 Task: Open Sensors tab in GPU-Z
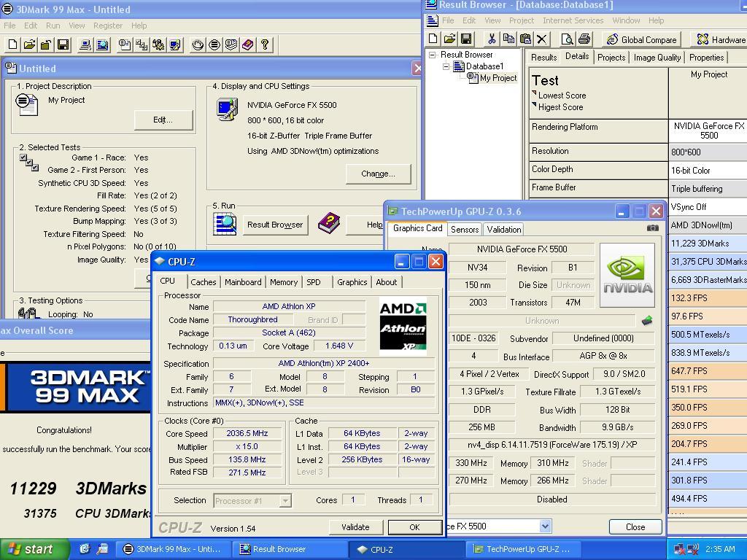(465, 230)
